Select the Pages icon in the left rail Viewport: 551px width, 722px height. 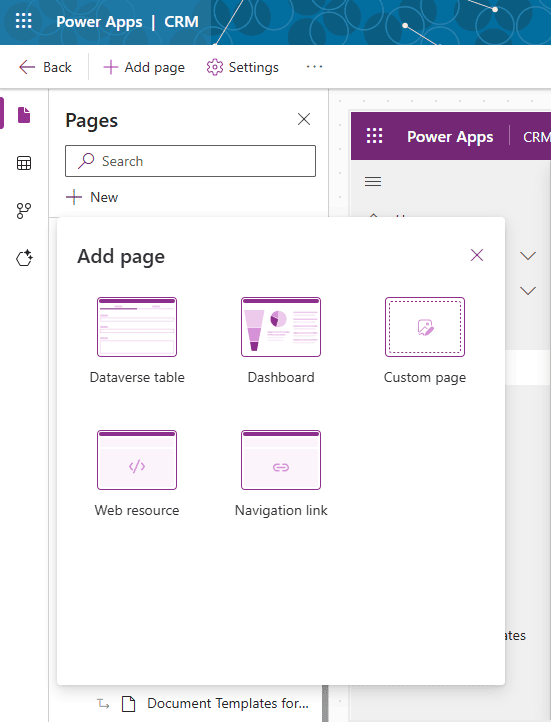point(24,115)
